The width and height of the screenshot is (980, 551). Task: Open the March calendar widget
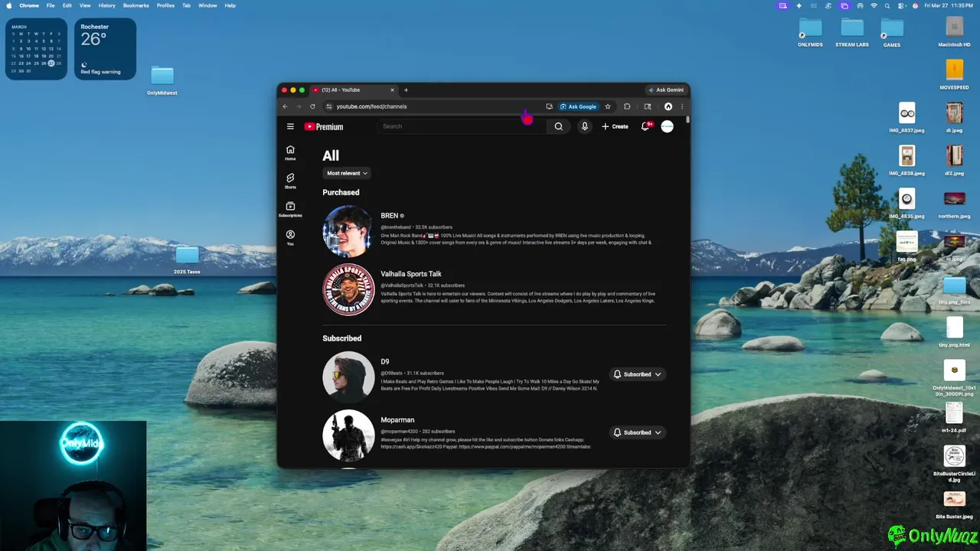click(36, 49)
